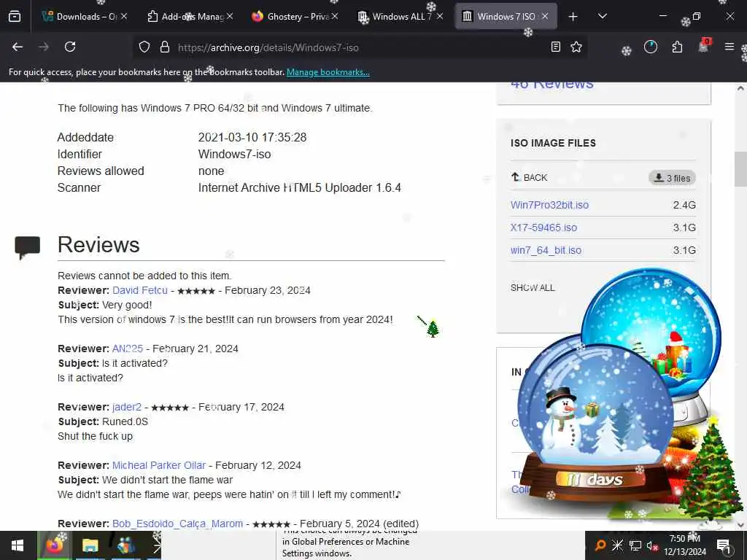List all tabs with the chevron dropdown
This screenshot has height=560, width=747.
(x=602, y=16)
